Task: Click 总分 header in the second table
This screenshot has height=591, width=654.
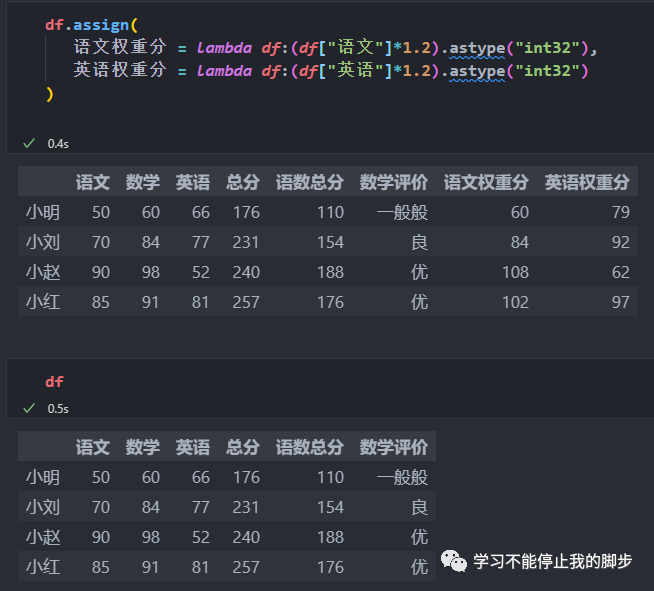Action: click(x=242, y=447)
